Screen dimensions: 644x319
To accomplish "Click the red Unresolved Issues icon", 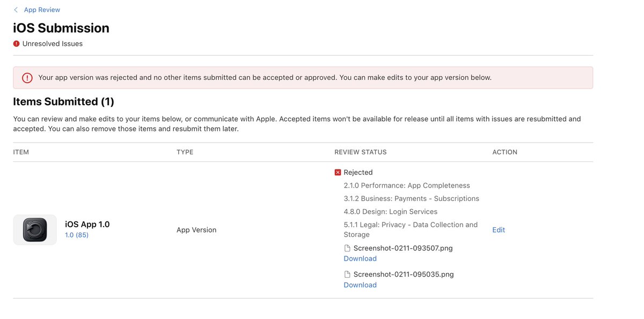I will coord(16,44).
